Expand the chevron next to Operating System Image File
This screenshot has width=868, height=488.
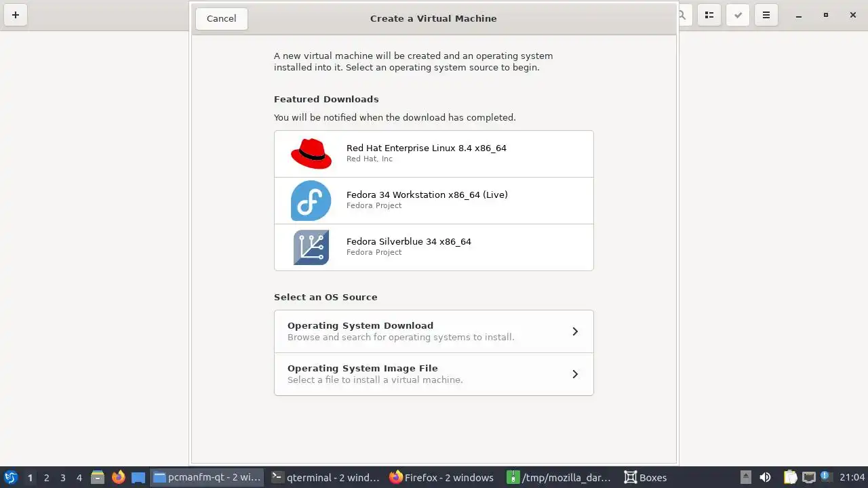click(575, 374)
